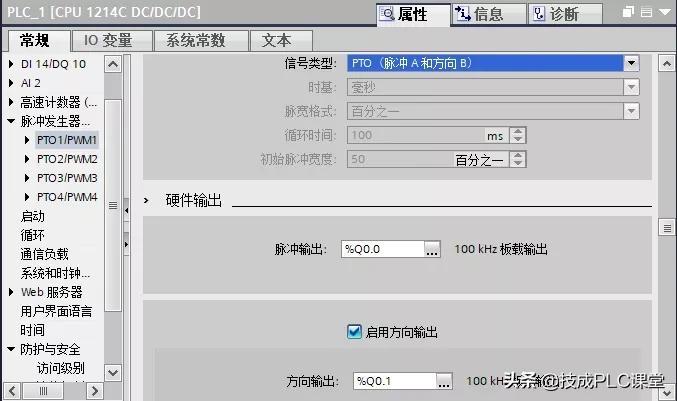Screen dimensions: 677x401
Task: Open the 时基 dropdown arrow
Action: [x=631, y=88]
